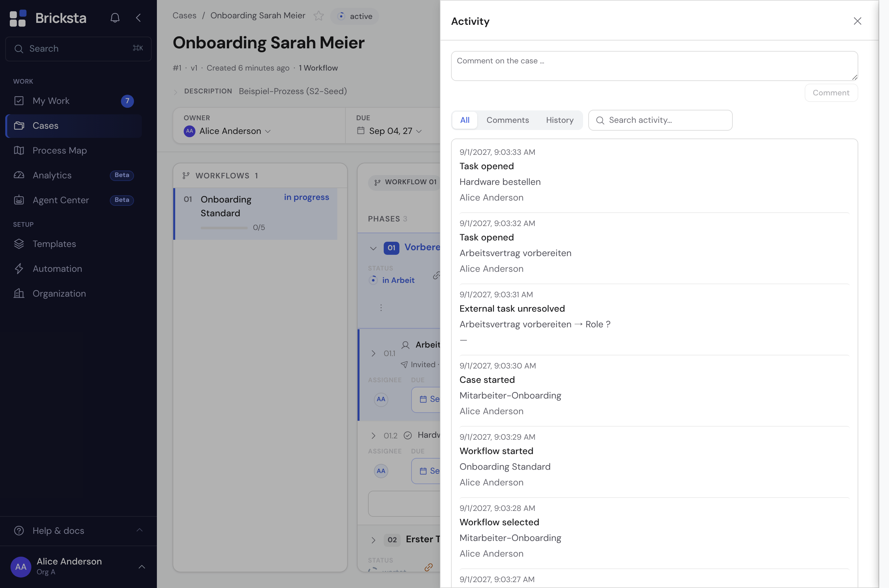Click the Workflows branch icon

pos(186,175)
